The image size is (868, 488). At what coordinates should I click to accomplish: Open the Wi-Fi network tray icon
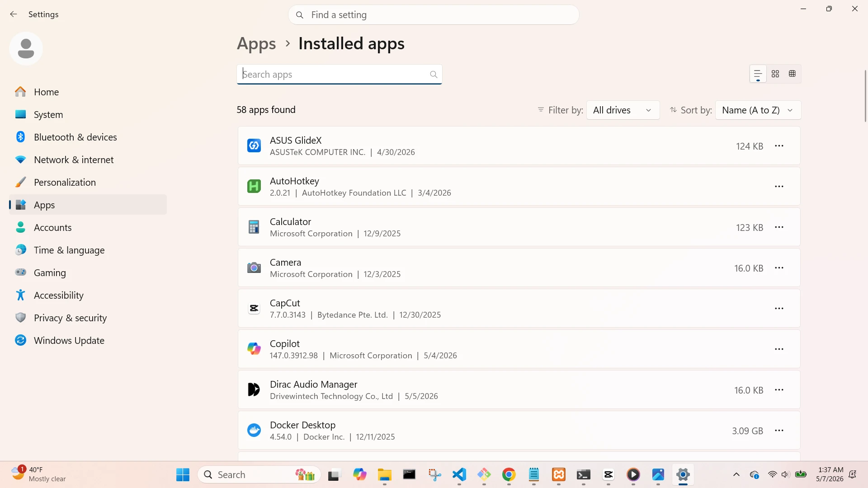click(x=772, y=475)
